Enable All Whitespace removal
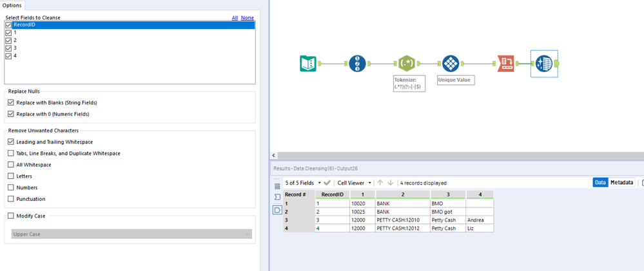The width and height of the screenshot is (644, 271). pyautogui.click(x=11, y=165)
